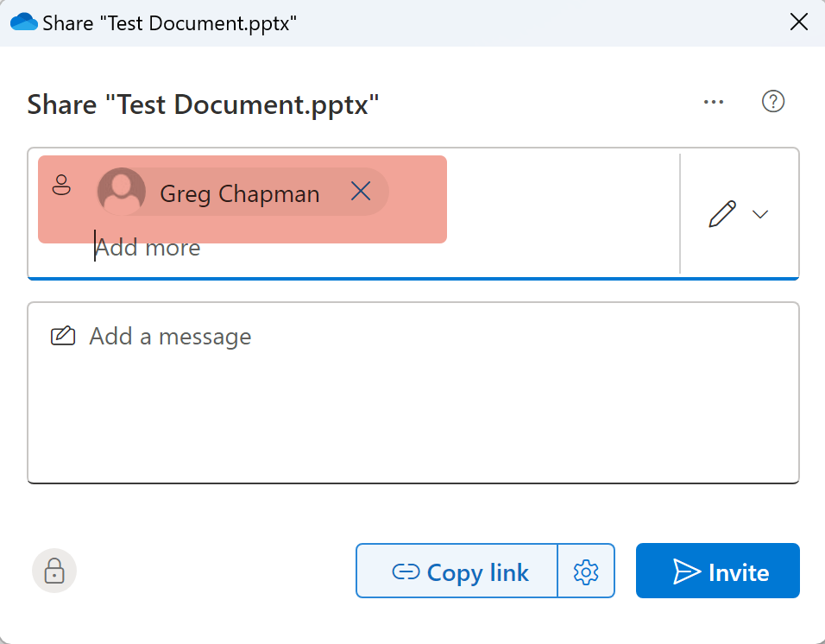Expand the permission level chevron dropdown

pos(760,214)
